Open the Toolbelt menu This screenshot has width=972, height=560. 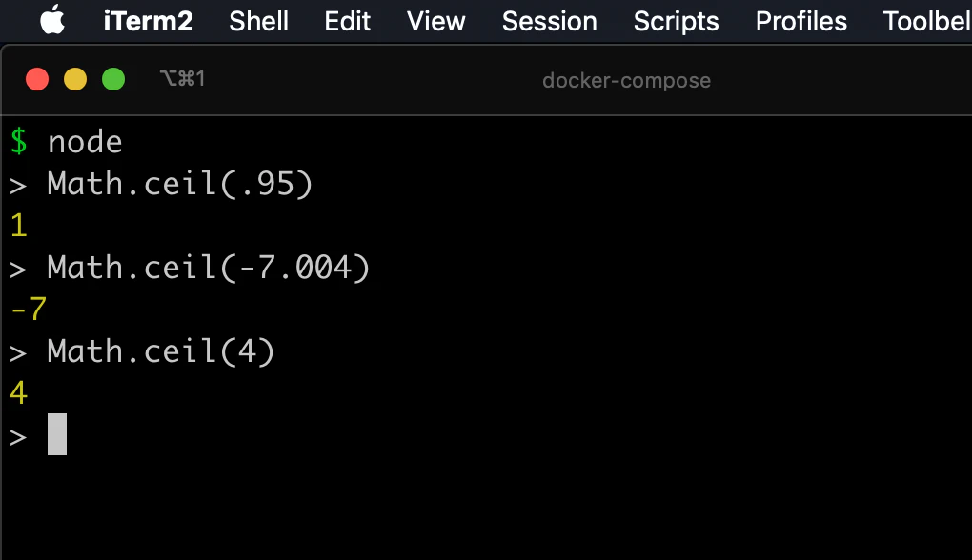pos(927,22)
